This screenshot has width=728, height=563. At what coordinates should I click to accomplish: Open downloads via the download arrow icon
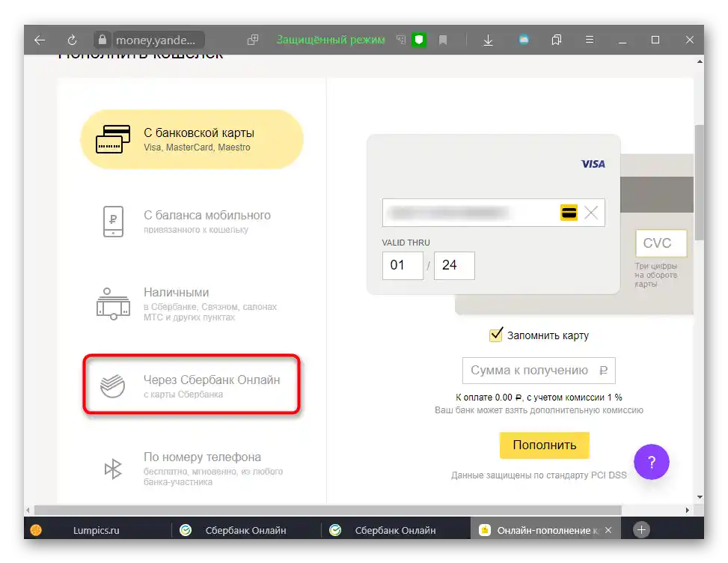(488, 40)
